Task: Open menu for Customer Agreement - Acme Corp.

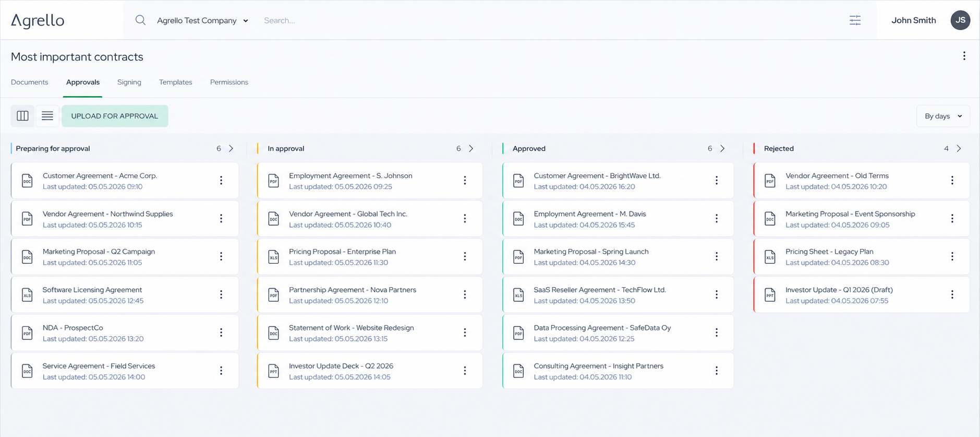Action: point(221,180)
